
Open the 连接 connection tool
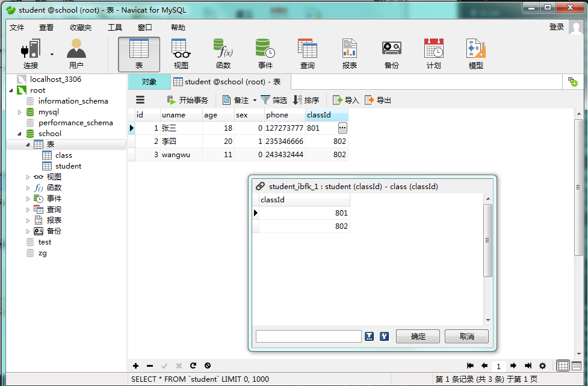[x=30, y=54]
